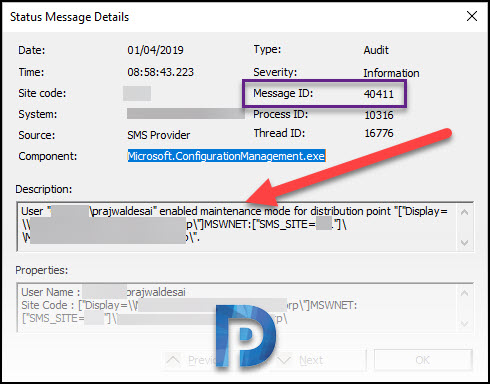Click the Severity label

pos(275,72)
